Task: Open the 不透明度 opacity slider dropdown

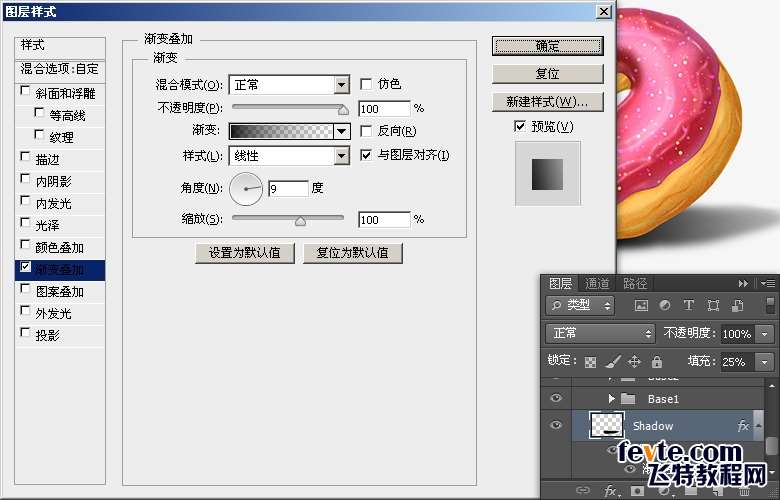Action: 765,334
